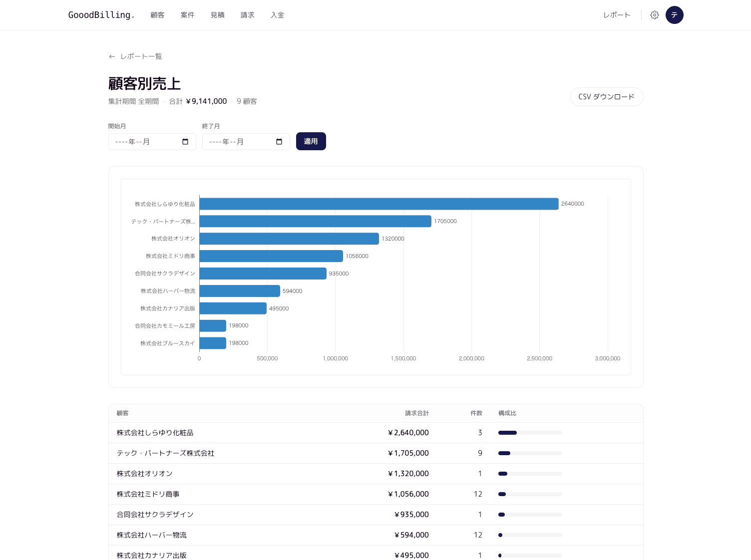Open the 入金 menu

click(x=277, y=15)
